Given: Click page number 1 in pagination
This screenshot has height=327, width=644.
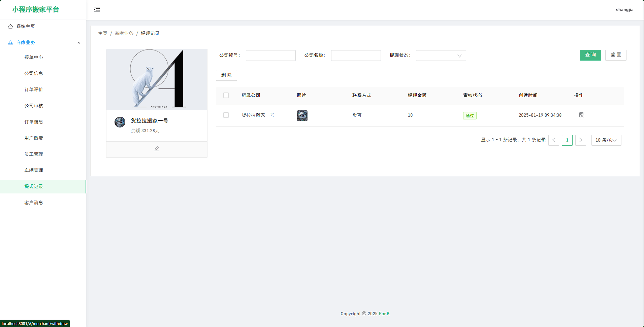Looking at the screenshot, I should 567,140.
